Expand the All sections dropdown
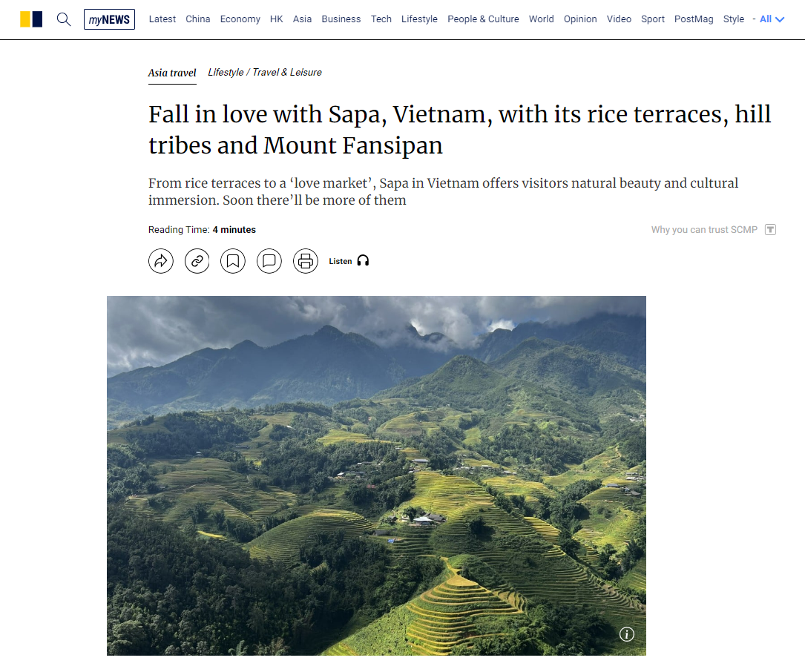Image resolution: width=805 pixels, height=672 pixels. [772, 19]
